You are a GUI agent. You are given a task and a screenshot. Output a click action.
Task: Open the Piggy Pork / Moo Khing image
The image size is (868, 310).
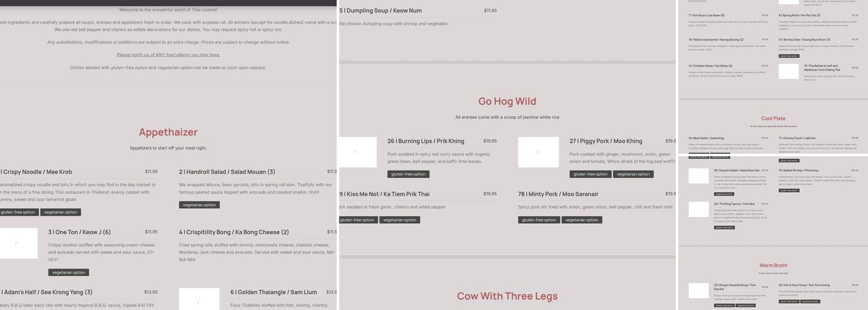(x=538, y=152)
